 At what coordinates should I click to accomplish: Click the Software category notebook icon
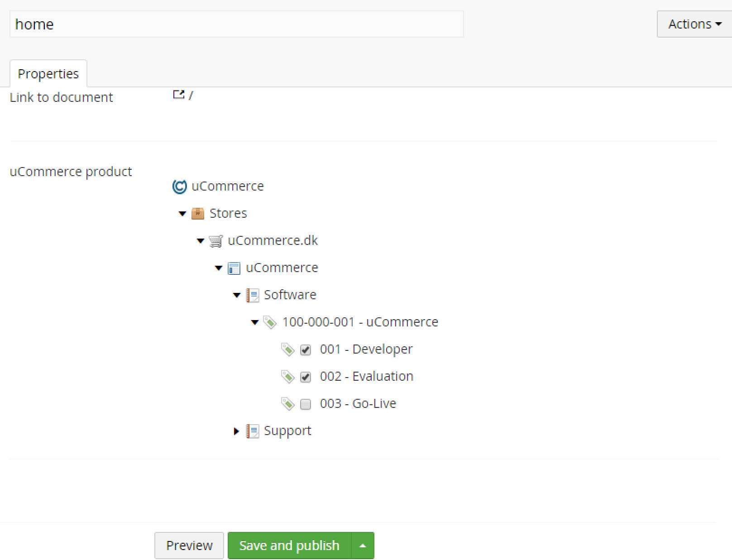point(252,295)
